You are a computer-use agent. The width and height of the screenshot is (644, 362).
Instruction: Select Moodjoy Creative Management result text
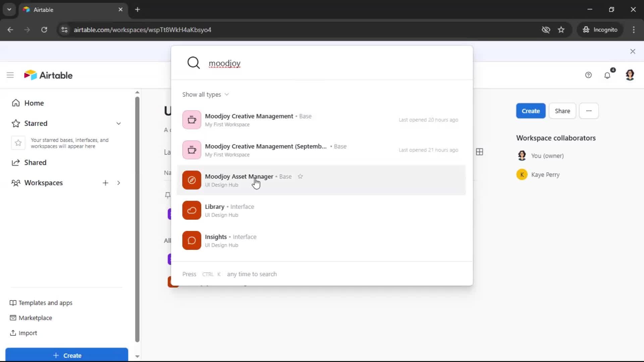249,116
